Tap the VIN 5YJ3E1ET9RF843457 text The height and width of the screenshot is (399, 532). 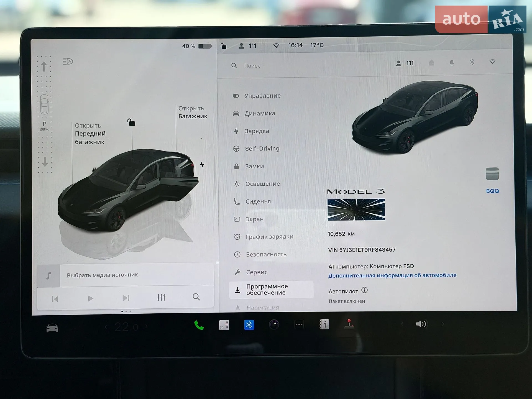(x=362, y=250)
